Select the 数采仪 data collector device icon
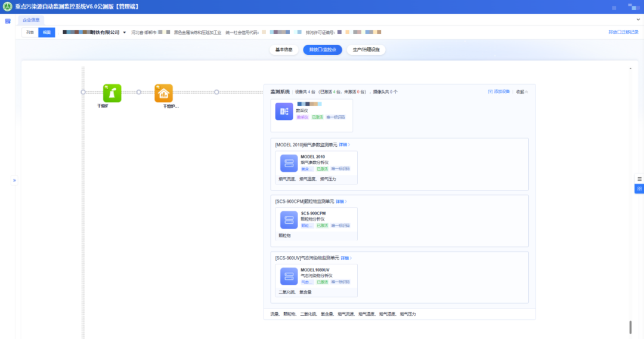Screen dimensions: 644x339 point(284,111)
